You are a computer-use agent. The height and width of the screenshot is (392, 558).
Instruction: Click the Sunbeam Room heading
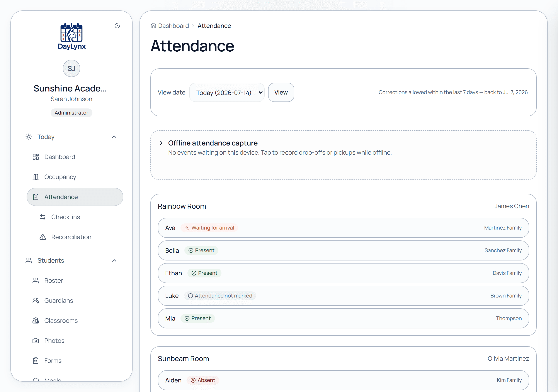click(183, 359)
